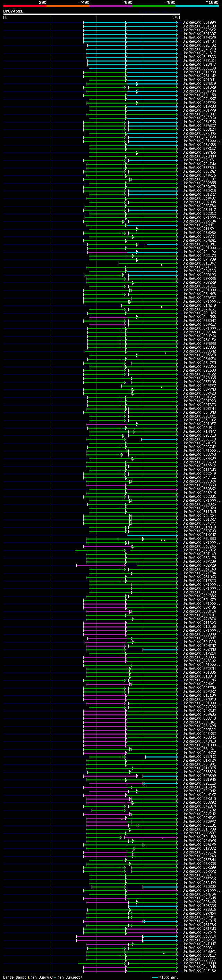Open hit UniRef100_B9HCY9
The width and height of the screenshot is (222, 980).
click(199, 38)
